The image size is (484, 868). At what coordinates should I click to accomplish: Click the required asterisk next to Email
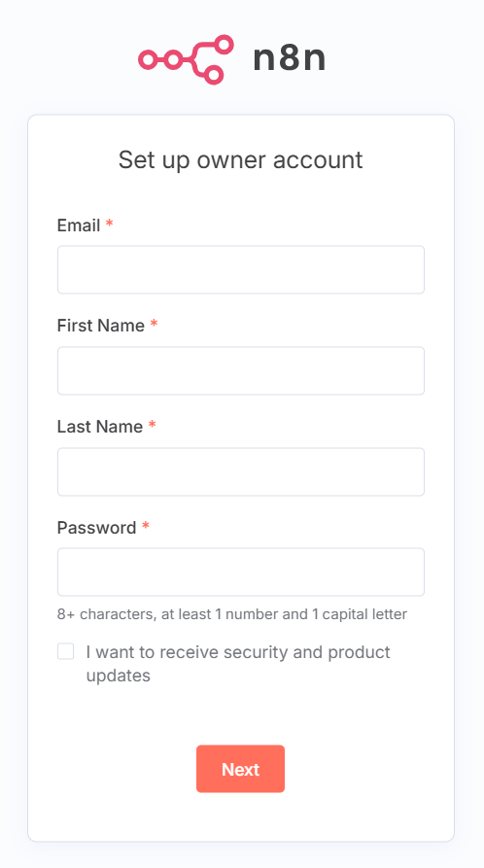click(x=109, y=224)
